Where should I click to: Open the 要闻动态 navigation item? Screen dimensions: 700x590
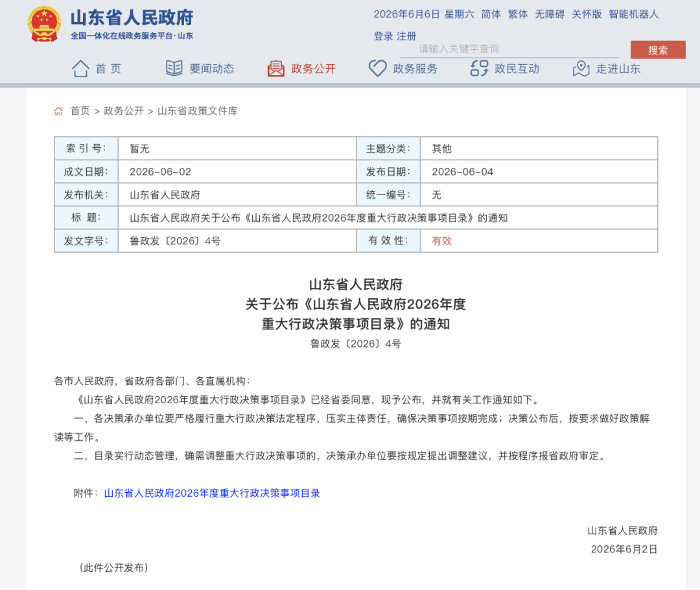pyautogui.click(x=211, y=69)
